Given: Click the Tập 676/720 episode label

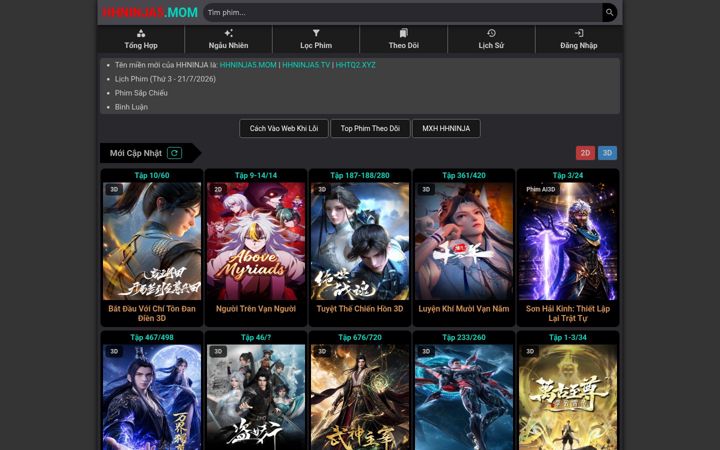Looking at the screenshot, I should [x=360, y=338].
